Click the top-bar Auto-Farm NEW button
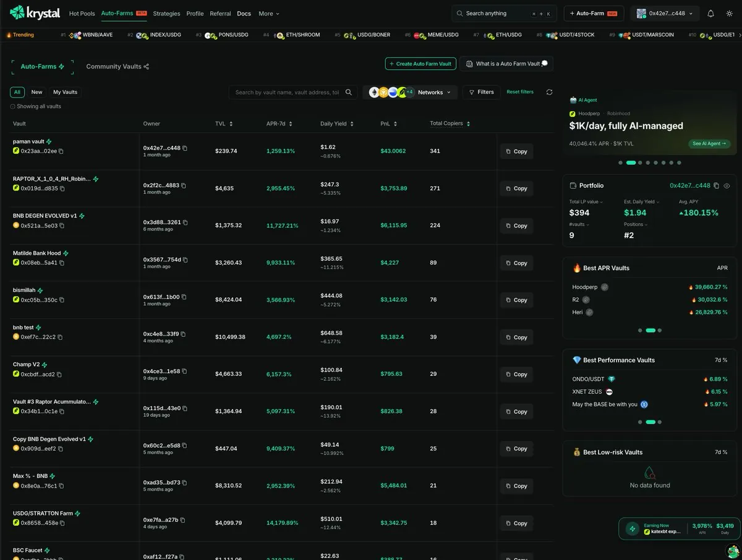 pos(595,14)
